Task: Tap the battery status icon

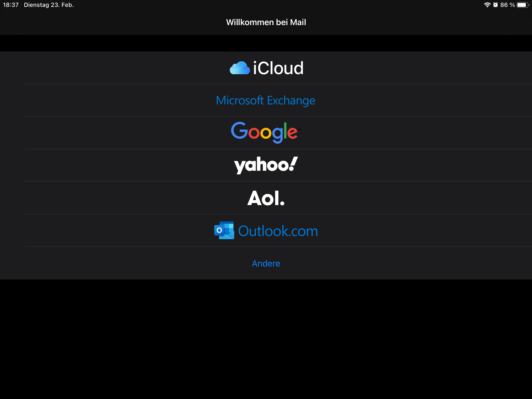Action: click(523, 5)
